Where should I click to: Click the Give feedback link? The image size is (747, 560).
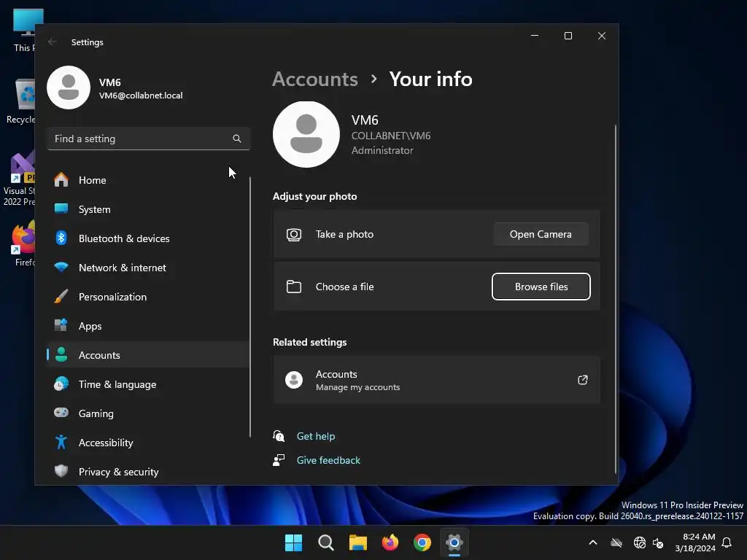point(328,460)
